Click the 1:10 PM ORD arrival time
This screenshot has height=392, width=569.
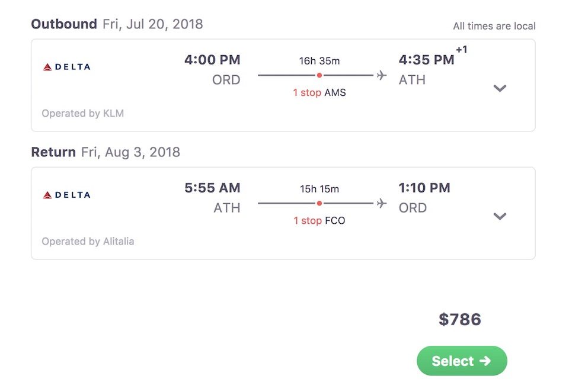pos(424,197)
